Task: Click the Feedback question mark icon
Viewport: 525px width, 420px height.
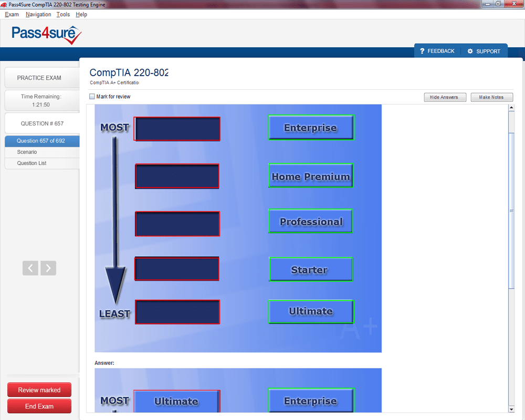Action: click(422, 51)
